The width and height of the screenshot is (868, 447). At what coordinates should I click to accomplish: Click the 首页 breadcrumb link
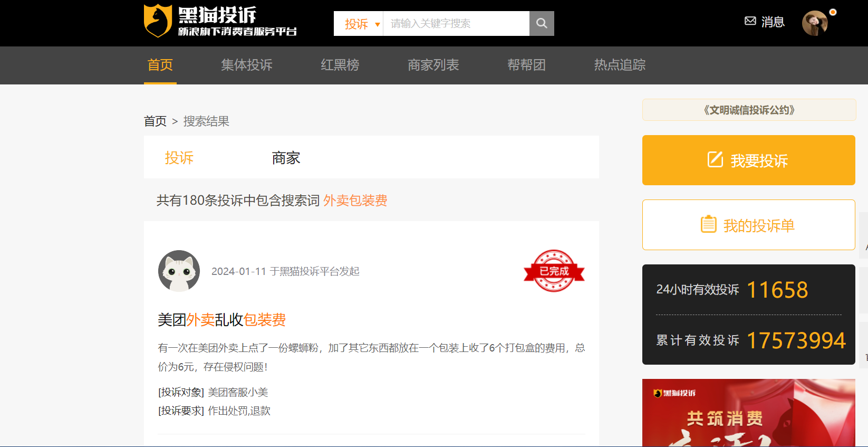pyautogui.click(x=155, y=121)
